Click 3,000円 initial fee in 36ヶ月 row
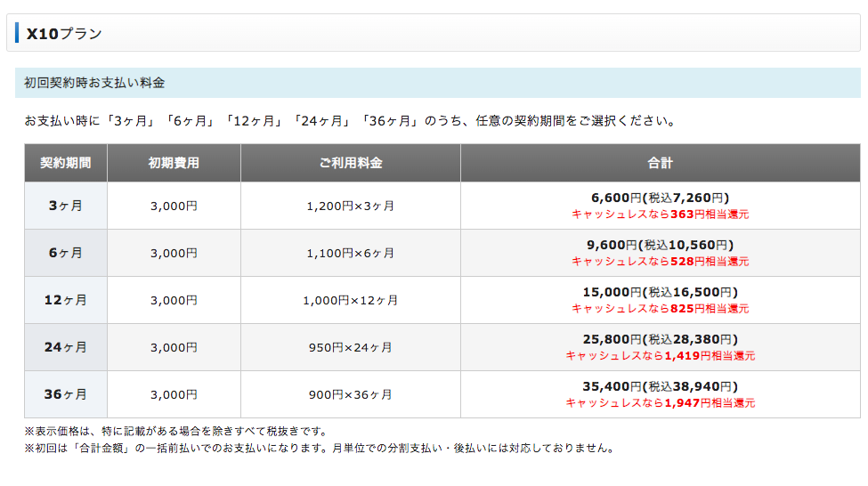 [174, 394]
